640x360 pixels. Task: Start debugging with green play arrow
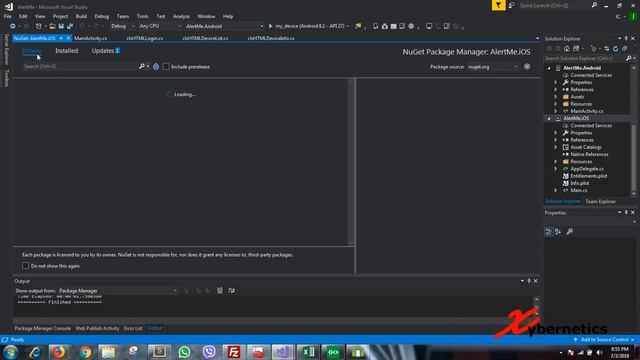pyautogui.click(x=270, y=26)
